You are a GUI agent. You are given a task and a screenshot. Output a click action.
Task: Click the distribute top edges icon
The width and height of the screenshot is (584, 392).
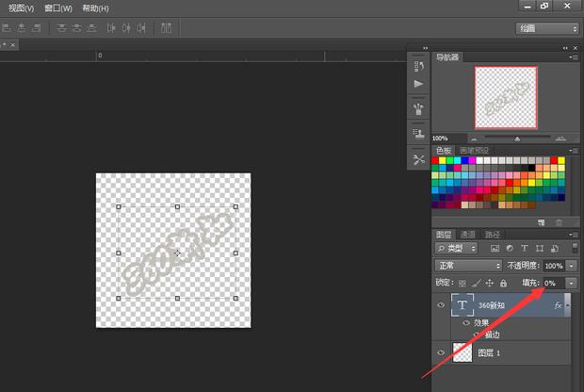[62, 28]
